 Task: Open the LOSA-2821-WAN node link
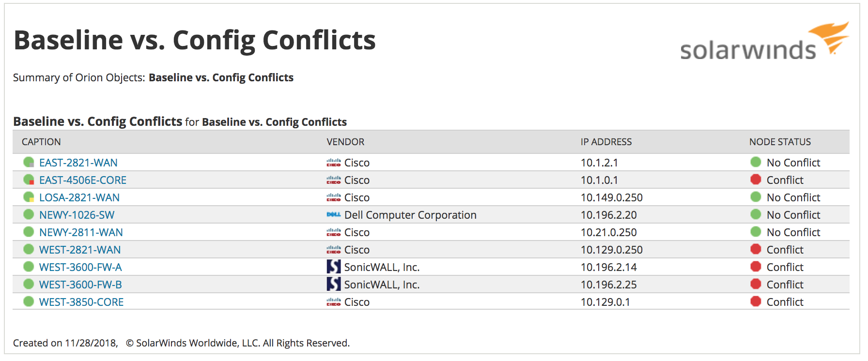tap(79, 197)
